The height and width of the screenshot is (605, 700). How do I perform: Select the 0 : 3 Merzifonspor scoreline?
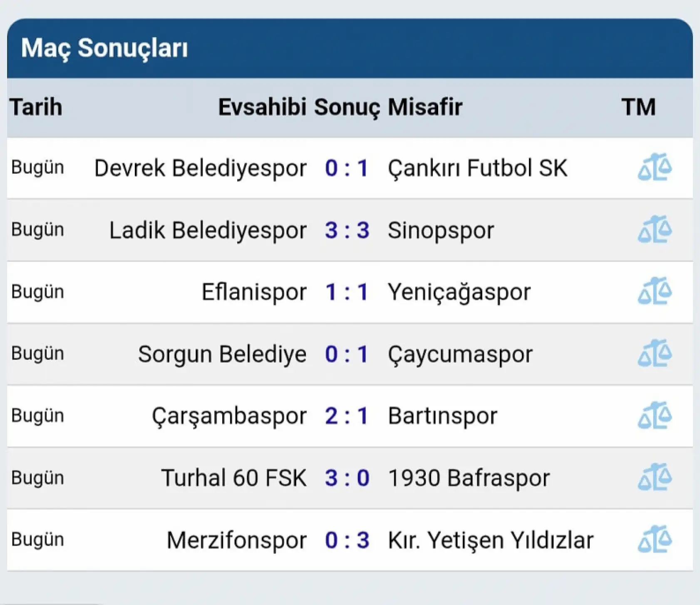[347, 539]
